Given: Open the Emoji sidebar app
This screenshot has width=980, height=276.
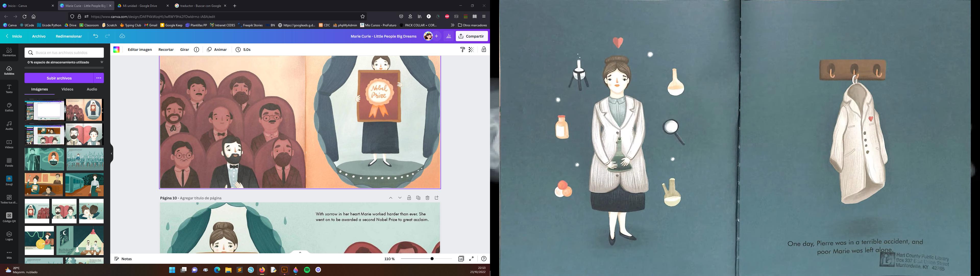Looking at the screenshot, I should [x=9, y=181].
